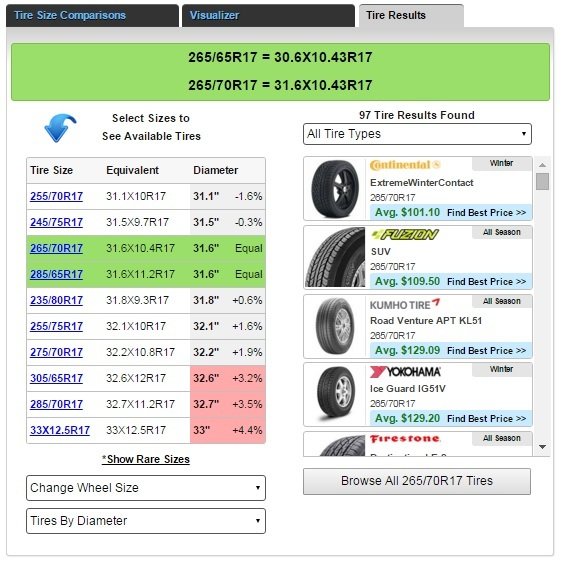Screen dimensions: 562x566
Task: Click the All Season tag on Fuzion card
Action: (501, 232)
